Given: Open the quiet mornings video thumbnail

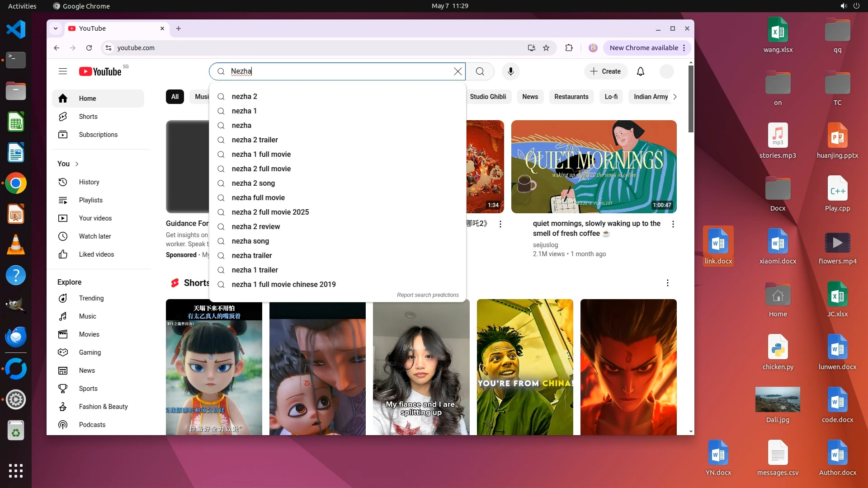Looking at the screenshot, I should [x=593, y=167].
